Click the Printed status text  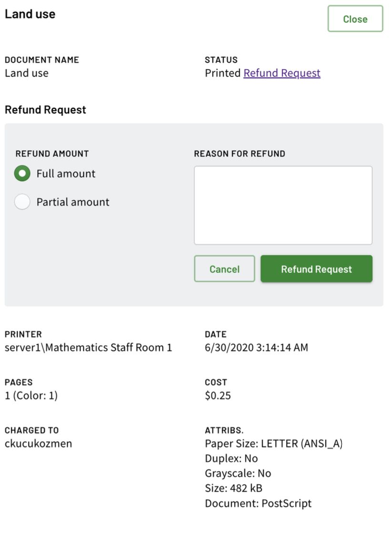223,73
